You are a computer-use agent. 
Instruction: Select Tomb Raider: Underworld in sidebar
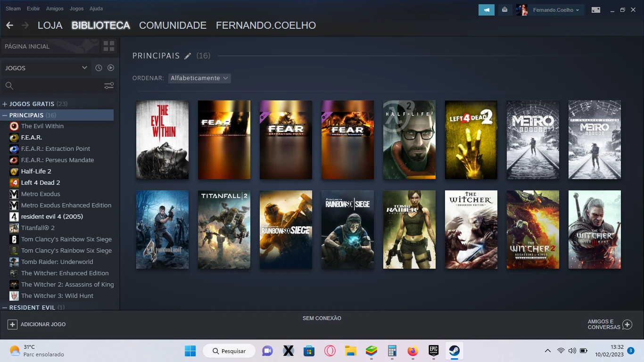pos(57,262)
